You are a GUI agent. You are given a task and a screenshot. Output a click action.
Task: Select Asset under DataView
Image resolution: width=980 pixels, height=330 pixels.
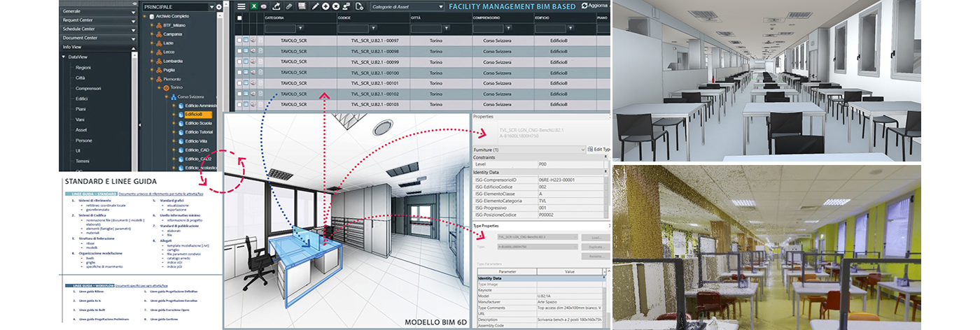click(x=81, y=130)
